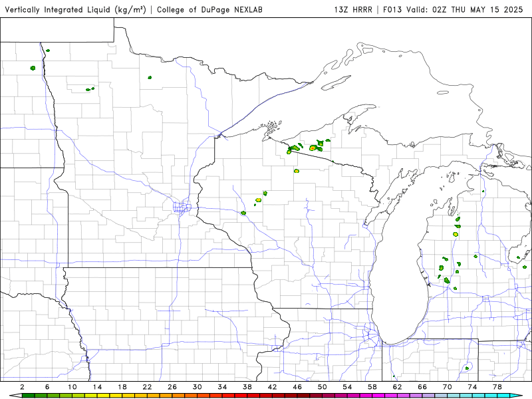532x399 pixels.
Task: Click the color scale label '50'
Action: (x=323, y=387)
